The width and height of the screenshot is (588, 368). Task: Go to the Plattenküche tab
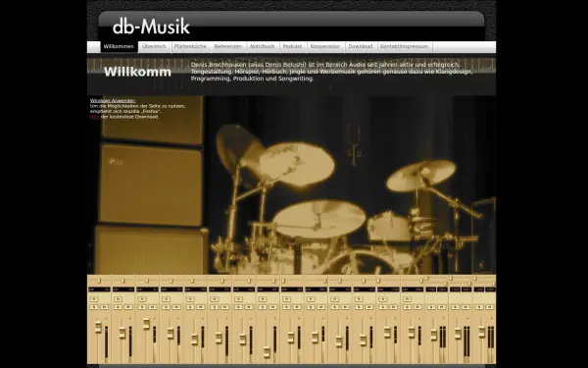point(190,46)
